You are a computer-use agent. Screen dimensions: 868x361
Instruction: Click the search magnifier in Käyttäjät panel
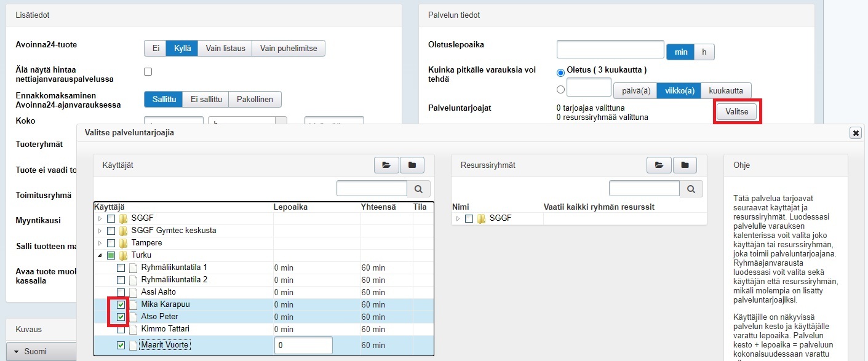click(419, 189)
